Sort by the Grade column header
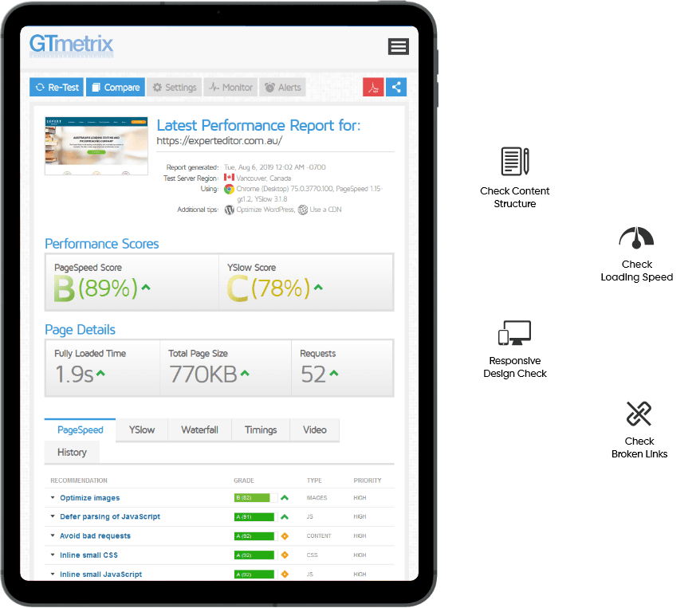700x608 pixels. point(244,481)
